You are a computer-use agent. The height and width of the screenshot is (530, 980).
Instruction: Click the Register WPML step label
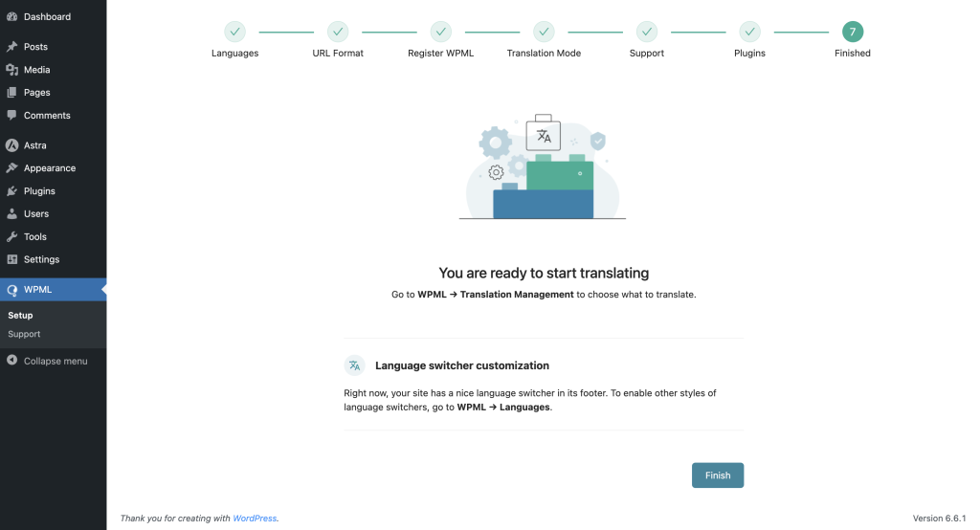(x=440, y=54)
